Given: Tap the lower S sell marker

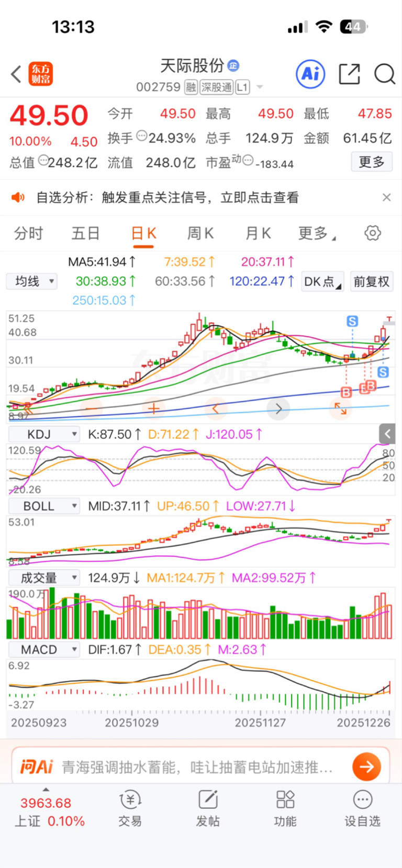Looking at the screenshot, I should [x=383, y=372].
